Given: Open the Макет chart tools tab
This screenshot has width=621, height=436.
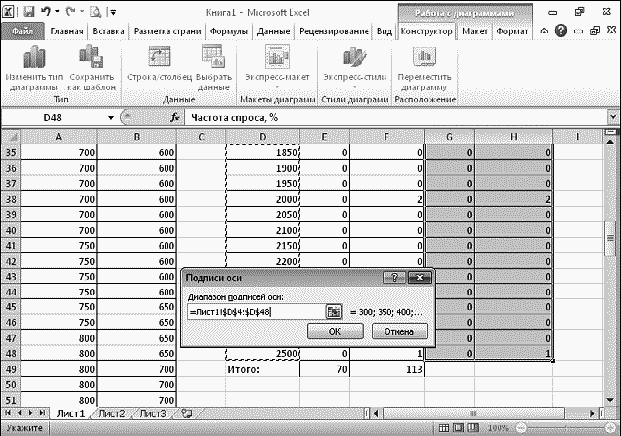Looking at the screenshot, I should (475, 32).
